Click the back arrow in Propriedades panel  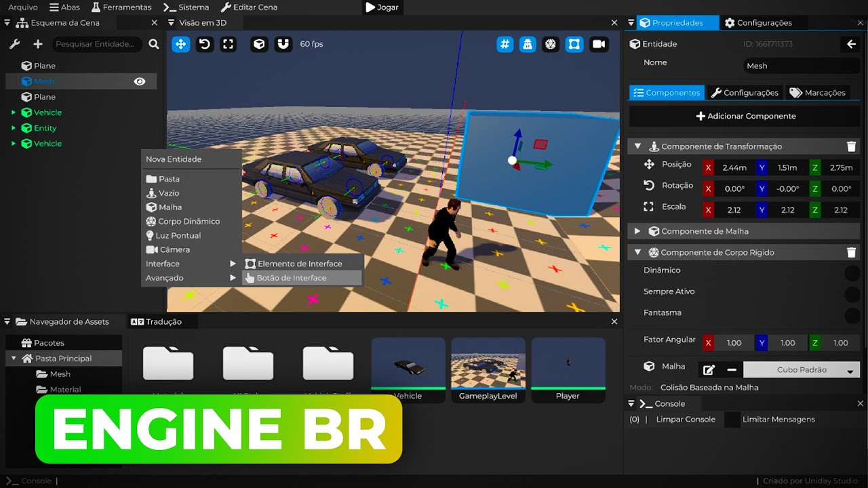[x=852, y=44]
